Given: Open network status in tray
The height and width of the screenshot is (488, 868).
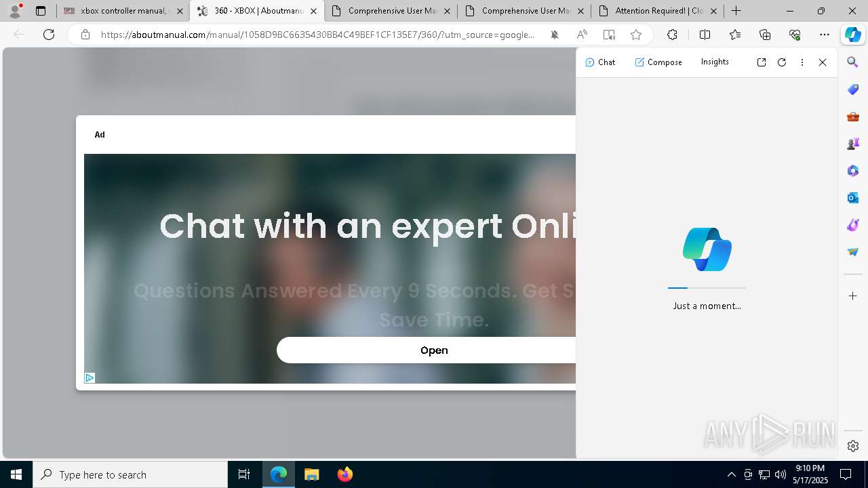Looking at the screenshot, I should [764, 474].
